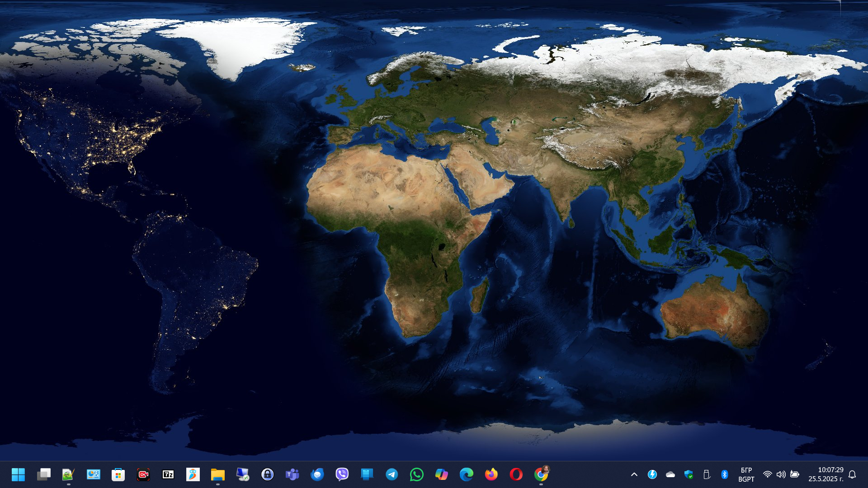
Task: Open clock and calendar flyout
Action: pos(826,474)
